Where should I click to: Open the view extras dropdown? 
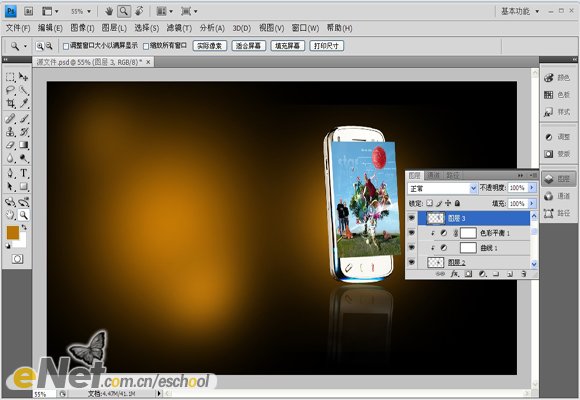click(x=50, y=11)
